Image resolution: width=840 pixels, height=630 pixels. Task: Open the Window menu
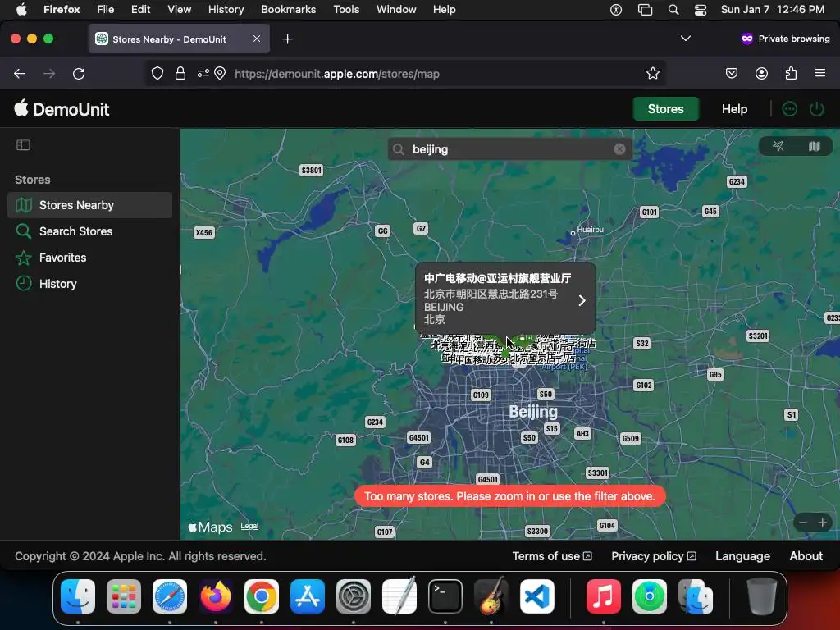(x=396, y=10)
